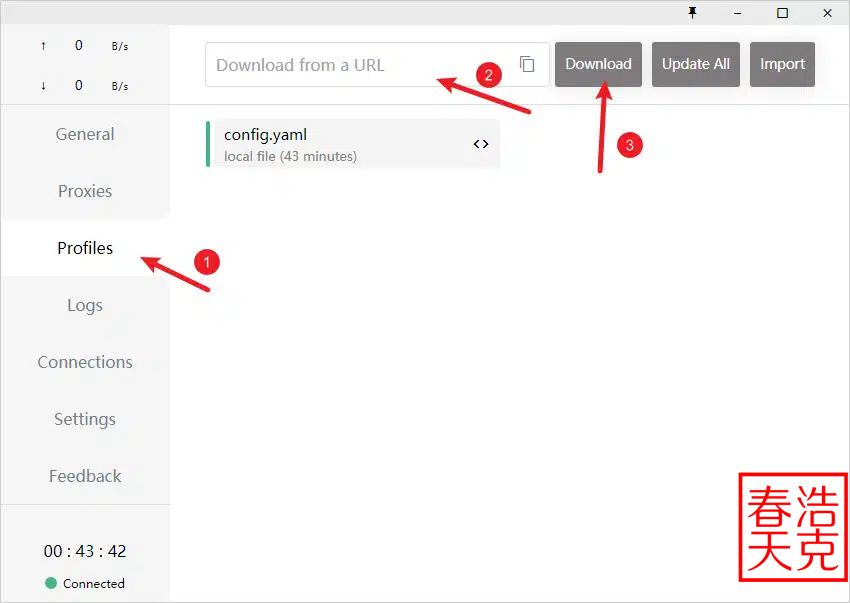Screen dimensions: 850x603
Task: Select the config.yaml profile card
Action: 340,144
